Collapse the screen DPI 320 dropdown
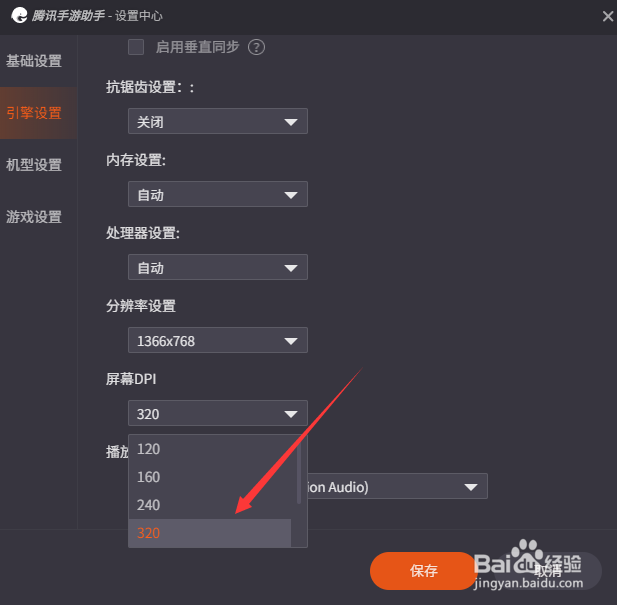This screenshot has height=605, width=617. (x=218, y=413)
